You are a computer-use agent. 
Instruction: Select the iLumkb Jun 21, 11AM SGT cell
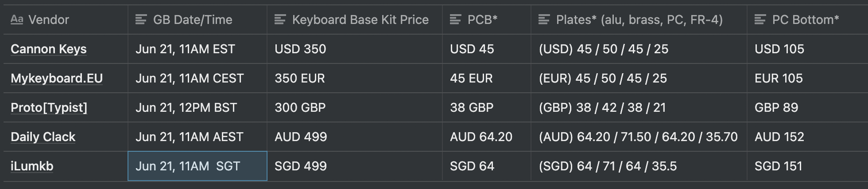pyautogui.click(x=197, y=166)
